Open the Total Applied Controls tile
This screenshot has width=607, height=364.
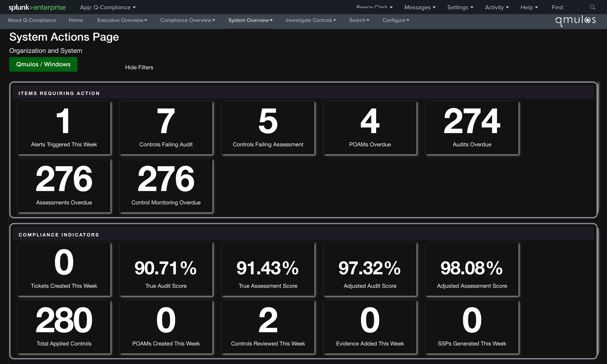(64, 327)
